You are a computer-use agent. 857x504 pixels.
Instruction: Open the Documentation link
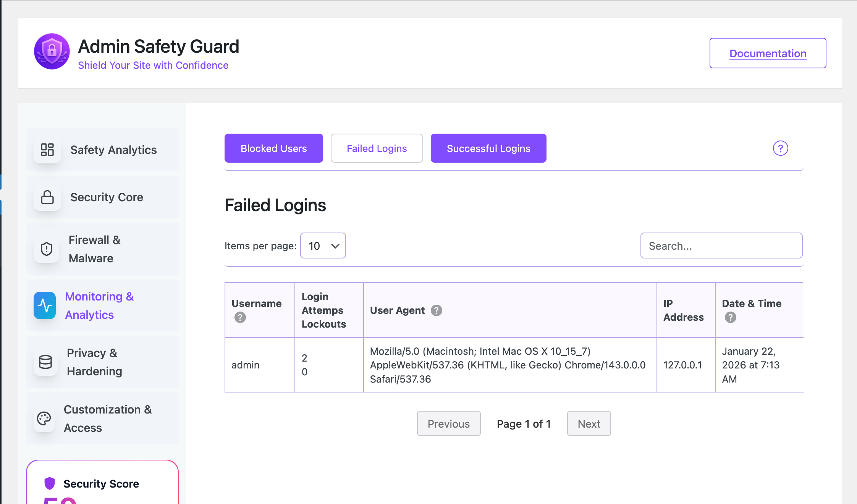[x=768, y=53]
